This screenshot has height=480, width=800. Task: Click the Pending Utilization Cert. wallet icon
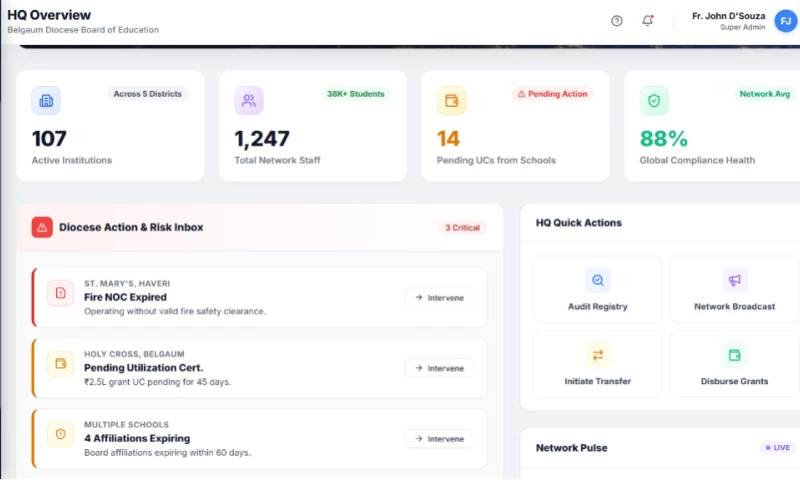[60, 364]
